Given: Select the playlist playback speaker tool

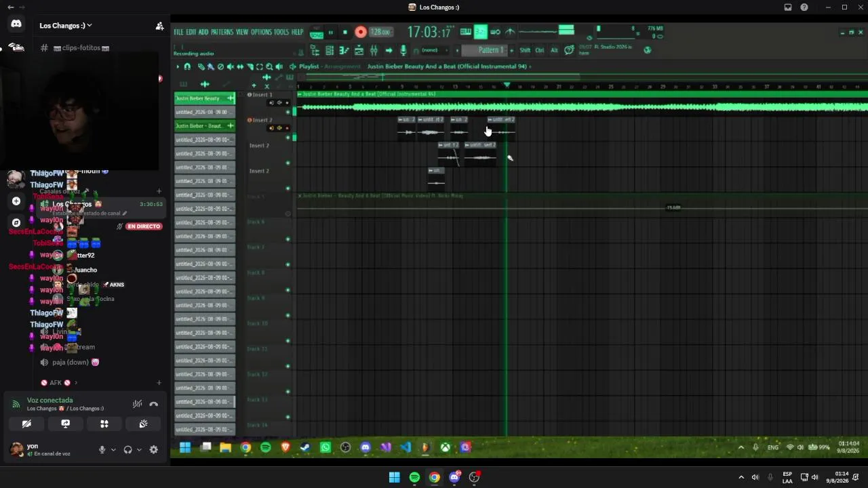Looking at the screenshot, I should 279,66.
